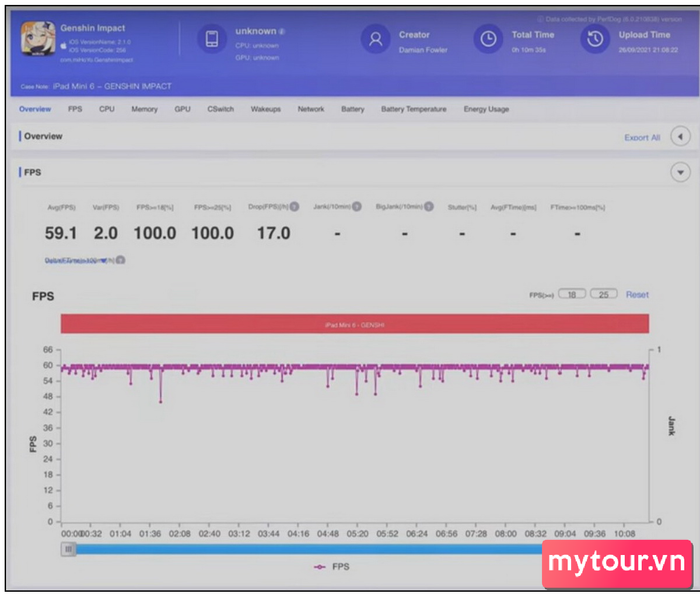This screenshot has width=700, height=599.
Task: Click the Genshin Impact app icon
Action: [x=37, y=39]
